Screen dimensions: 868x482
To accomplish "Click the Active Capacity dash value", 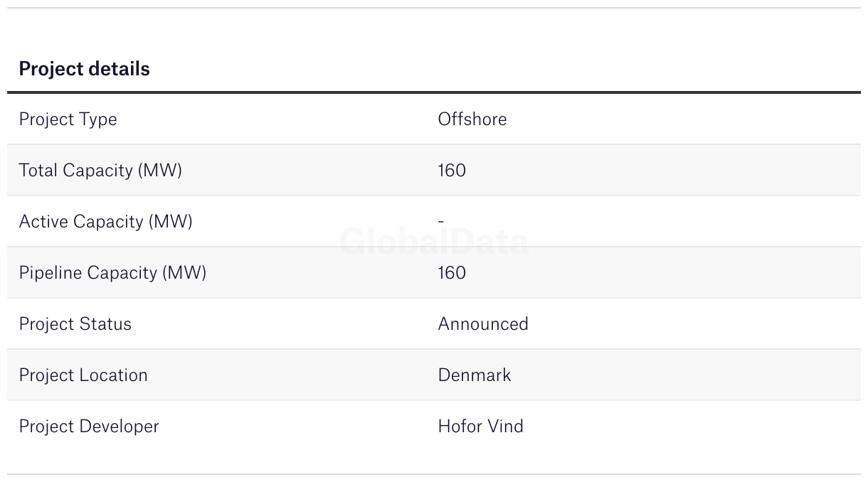I will 441,222.
